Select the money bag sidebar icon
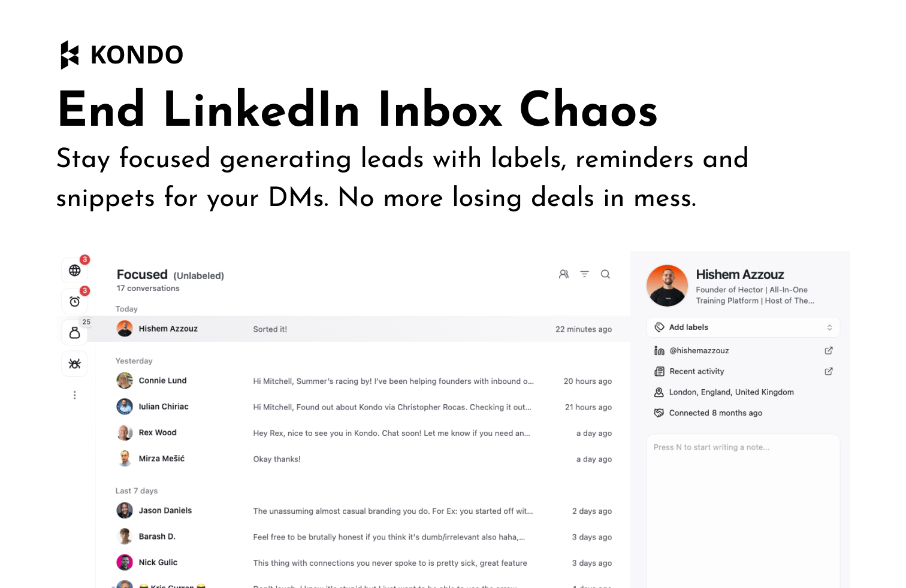 pos(75,332)
